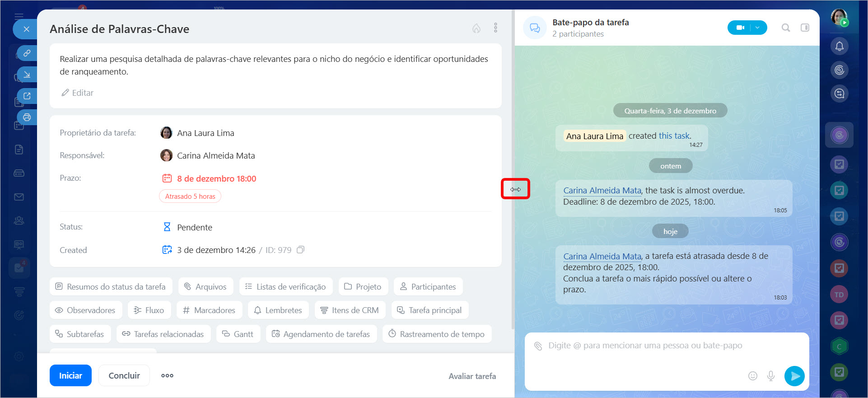This screenshot has width=868, height=398.
Task: Copy the task ID 979
Action: (300, 250)
